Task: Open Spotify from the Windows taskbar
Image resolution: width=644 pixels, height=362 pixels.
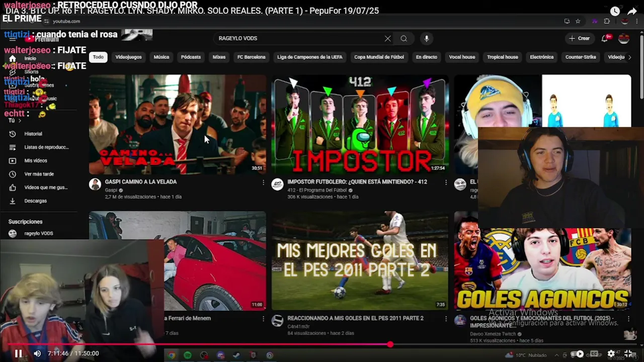Action: pos(188,355)
